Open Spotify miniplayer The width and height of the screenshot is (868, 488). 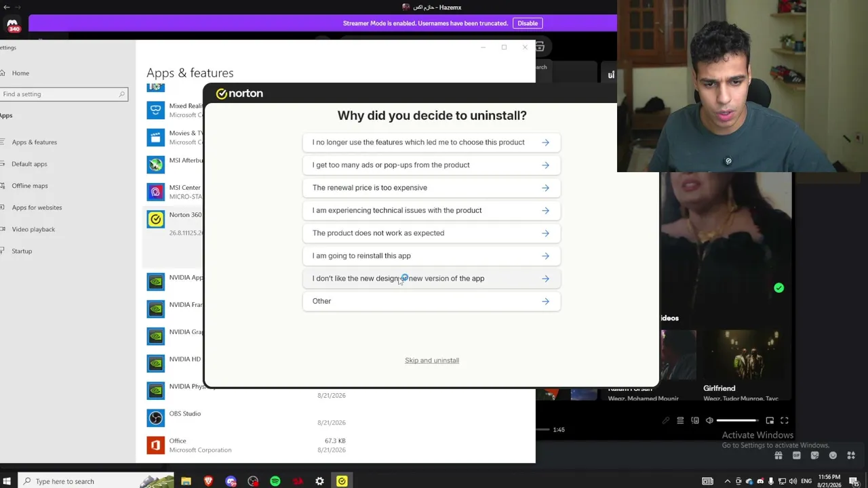tap(770, 421)
